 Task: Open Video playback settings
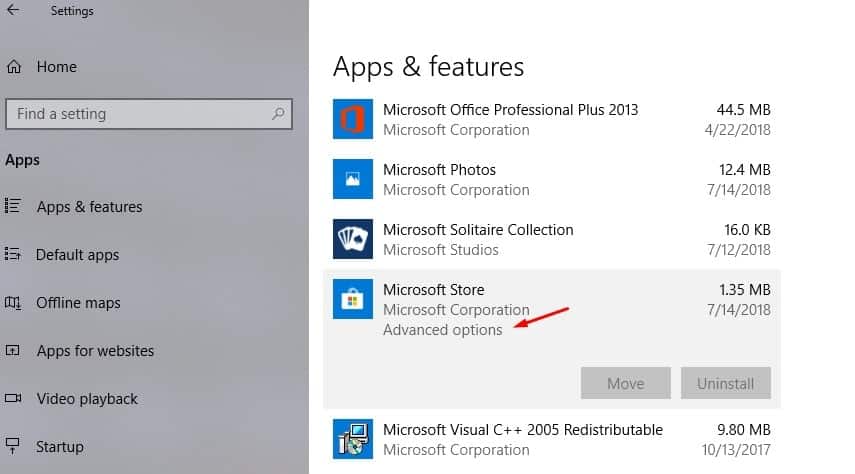(87, 399)
